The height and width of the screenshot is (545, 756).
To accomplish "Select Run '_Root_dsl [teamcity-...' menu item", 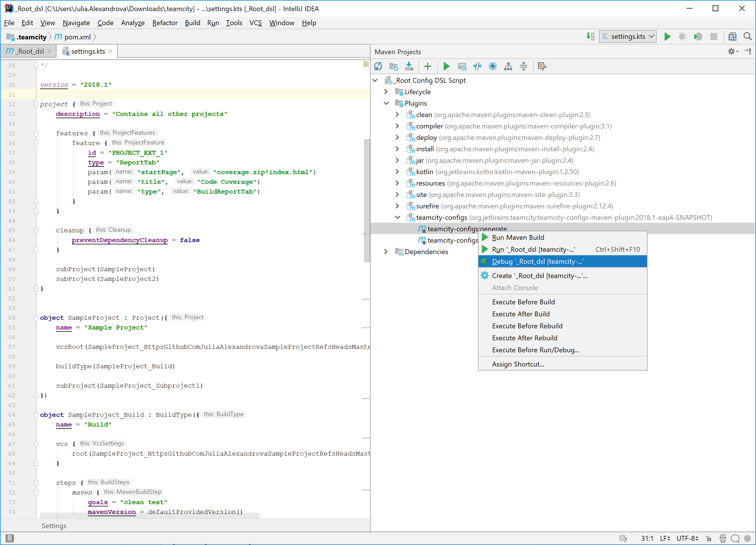I will point(533,249).
